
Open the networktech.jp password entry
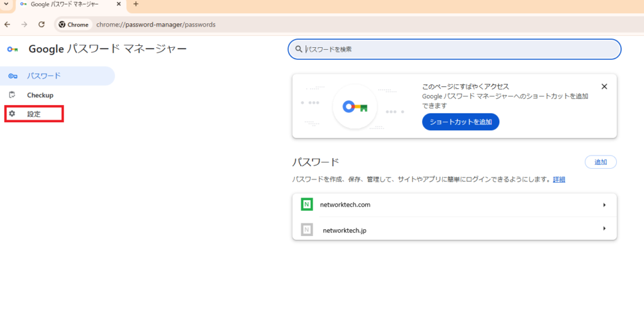454,229
